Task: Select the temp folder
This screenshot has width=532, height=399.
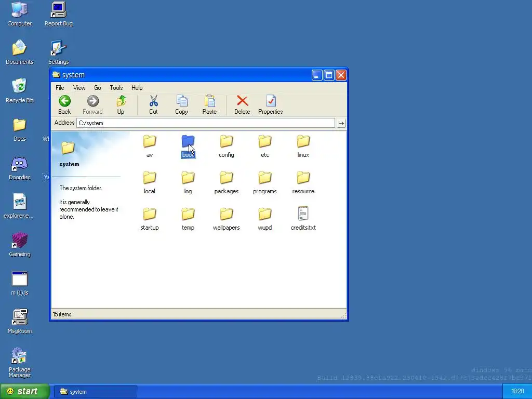Action: coord(188,219)
